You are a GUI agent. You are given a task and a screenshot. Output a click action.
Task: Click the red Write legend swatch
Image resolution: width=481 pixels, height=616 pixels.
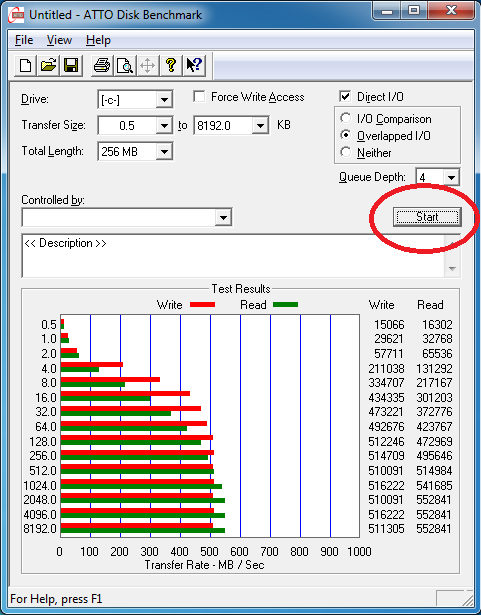[202, 304]
